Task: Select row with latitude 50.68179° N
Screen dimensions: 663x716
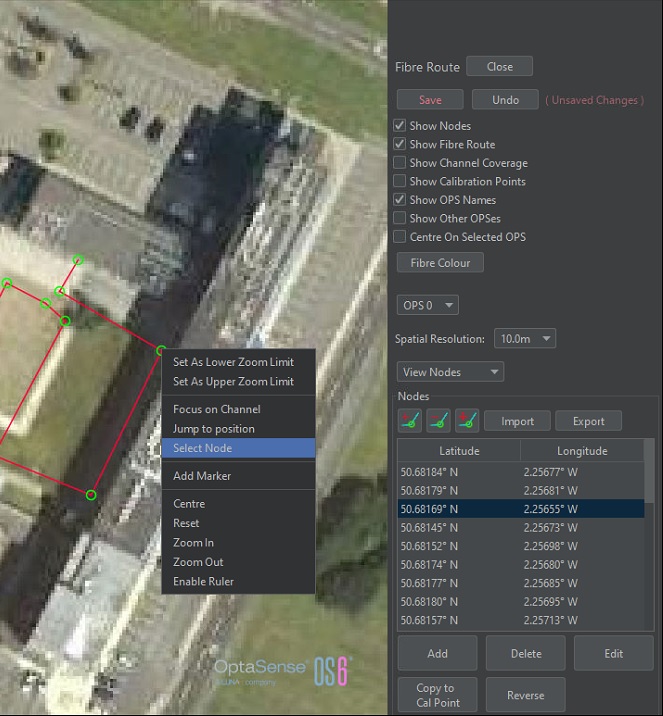Action: pyautogui.click(x=521, y=490)
